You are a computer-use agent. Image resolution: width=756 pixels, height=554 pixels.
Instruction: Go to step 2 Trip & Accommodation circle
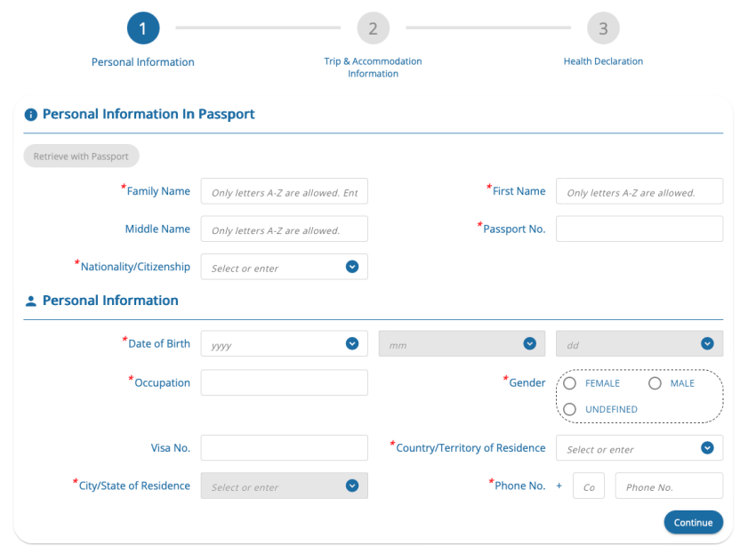coord(374,28)
